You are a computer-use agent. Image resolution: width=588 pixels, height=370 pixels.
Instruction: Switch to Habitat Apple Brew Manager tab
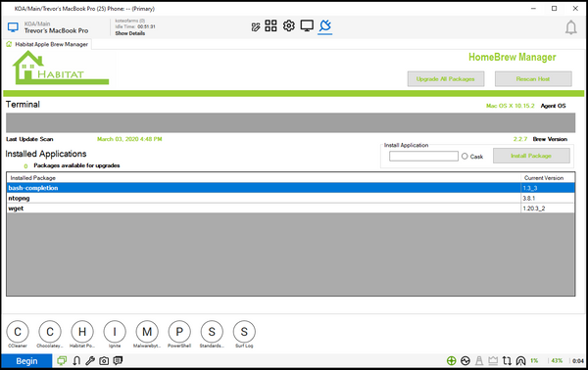click(x=47, y=44)
